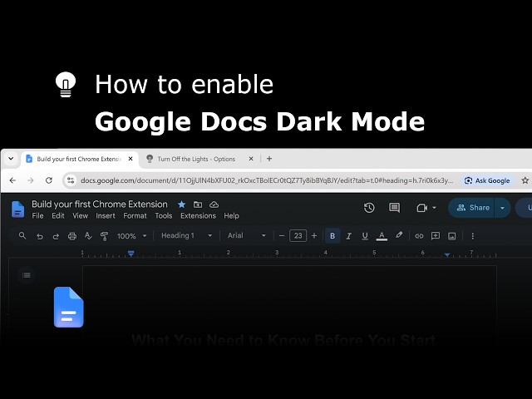Open the comments history icon
The image size is (532, 399).
(394, 208)
